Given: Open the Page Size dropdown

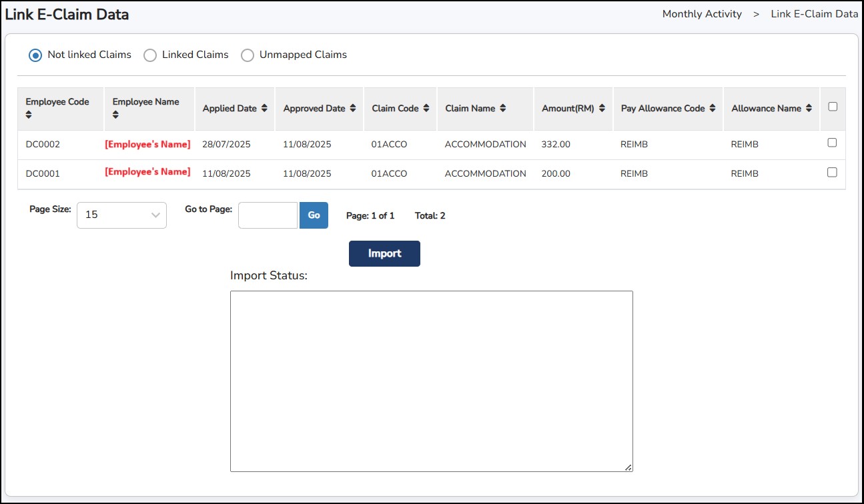Looking at the screenshot, I should 121,215.
